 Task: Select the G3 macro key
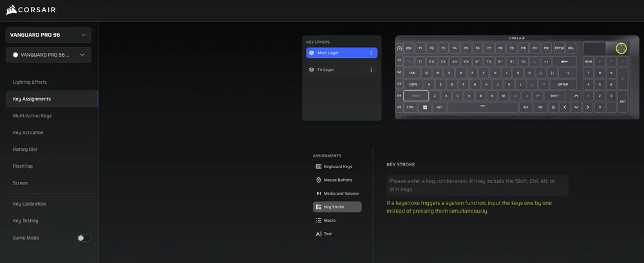pyautogui.click(x=399, y=83)
